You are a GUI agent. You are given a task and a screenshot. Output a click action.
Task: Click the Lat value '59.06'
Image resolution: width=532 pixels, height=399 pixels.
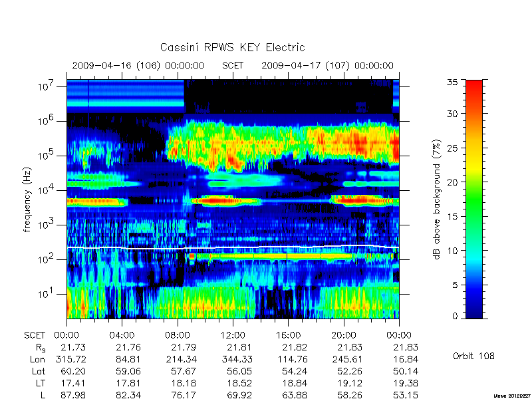[128, 371]
